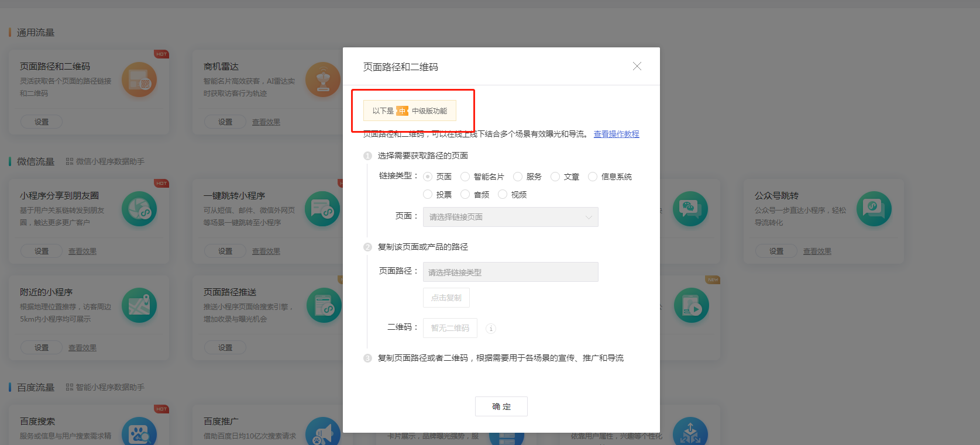The height and width of the screenshot is (445, 980).
Task: Select the 智能名片 link type radio
Action: (x=465, y=177)
